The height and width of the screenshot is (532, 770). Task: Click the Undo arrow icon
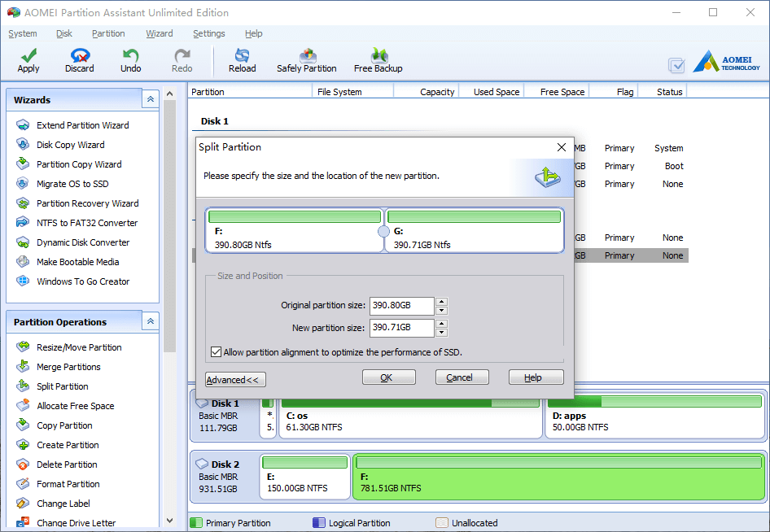click(130, 55)
